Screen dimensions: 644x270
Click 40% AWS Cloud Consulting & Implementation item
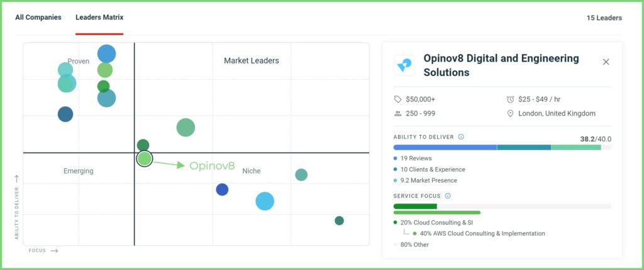pos(482,234)
